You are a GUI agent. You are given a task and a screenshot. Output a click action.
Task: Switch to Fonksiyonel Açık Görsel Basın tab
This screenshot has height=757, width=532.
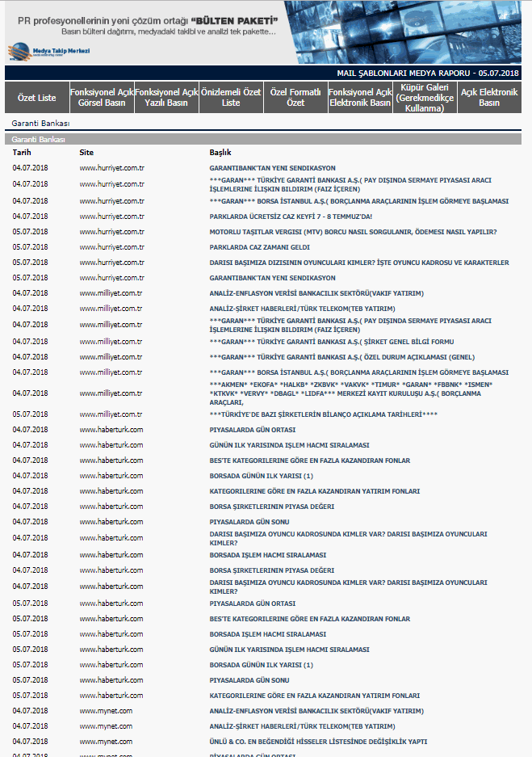[102, 98]
